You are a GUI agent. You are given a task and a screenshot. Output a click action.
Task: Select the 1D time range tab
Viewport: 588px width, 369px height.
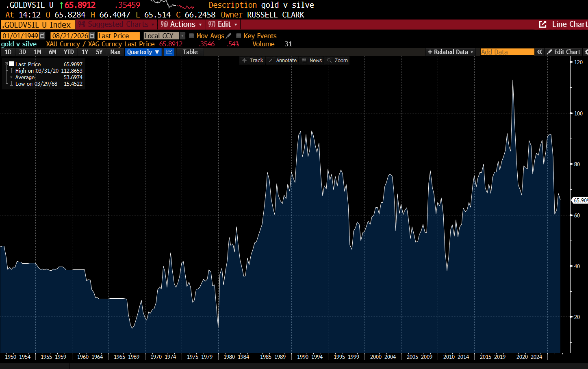point(8,52)
